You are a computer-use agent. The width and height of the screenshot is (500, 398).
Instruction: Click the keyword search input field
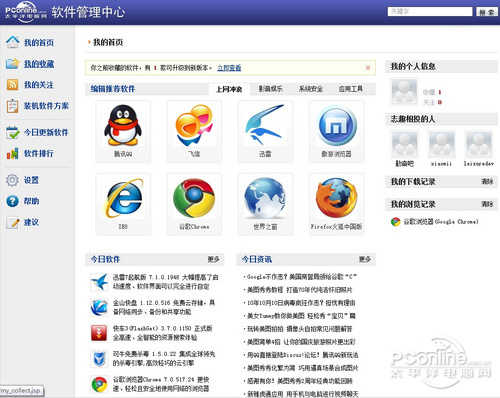[430, 12]
